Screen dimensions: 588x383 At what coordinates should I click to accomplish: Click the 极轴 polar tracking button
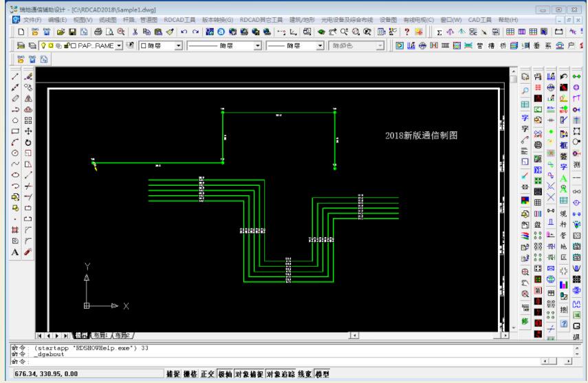click(x=224, y=374)
